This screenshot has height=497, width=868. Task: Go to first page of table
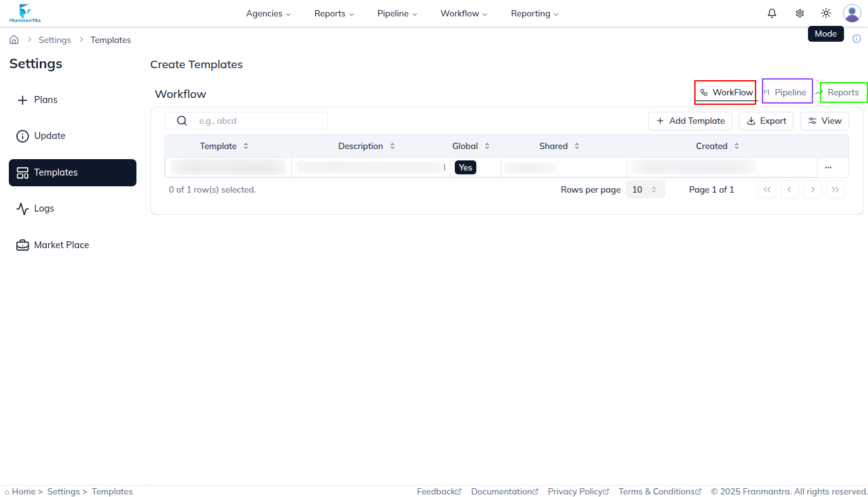[x=767, y=189]
